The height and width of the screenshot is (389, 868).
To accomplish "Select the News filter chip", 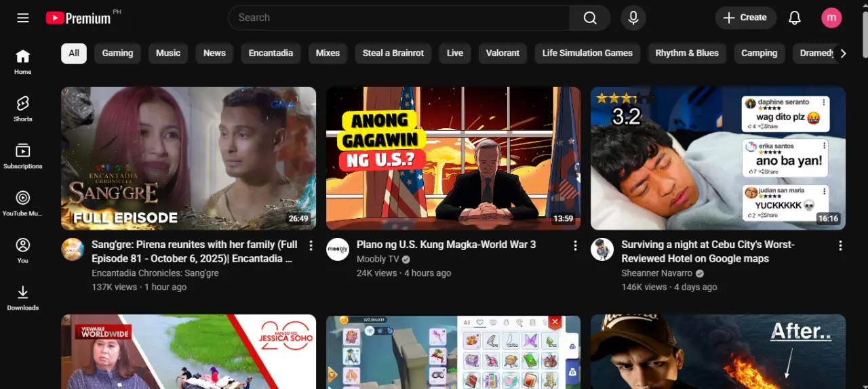I will click(214, 53).
